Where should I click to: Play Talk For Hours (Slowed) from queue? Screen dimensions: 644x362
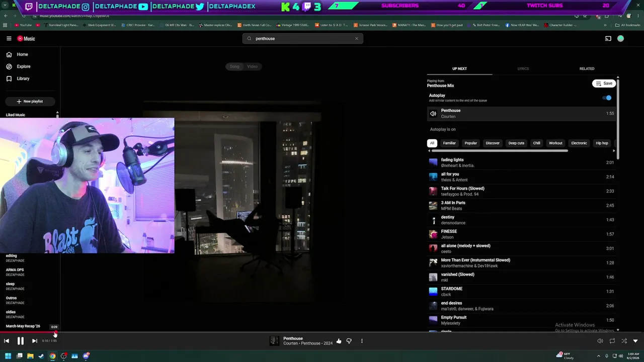521,191
